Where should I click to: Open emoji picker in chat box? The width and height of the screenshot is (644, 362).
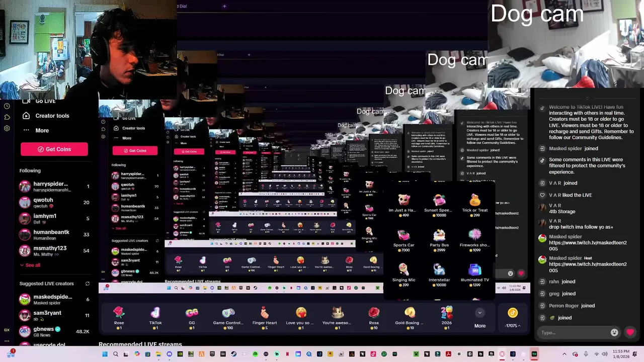(x=614, y=332)
